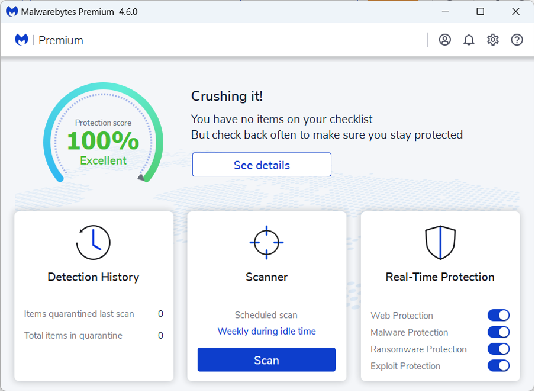Select the Scanner crosshair icon
The image size is (535, 392).
266,242
